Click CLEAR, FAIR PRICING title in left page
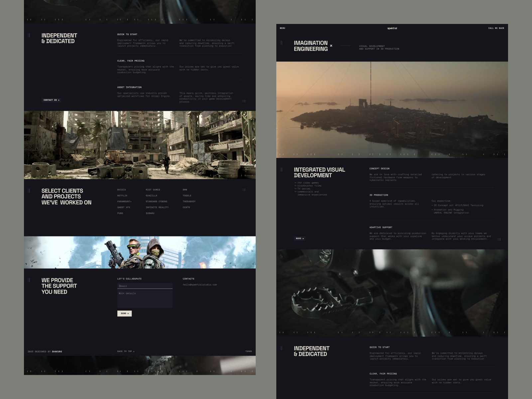The height and width of the screenshot is (399, 532). [x=131, y=61]
